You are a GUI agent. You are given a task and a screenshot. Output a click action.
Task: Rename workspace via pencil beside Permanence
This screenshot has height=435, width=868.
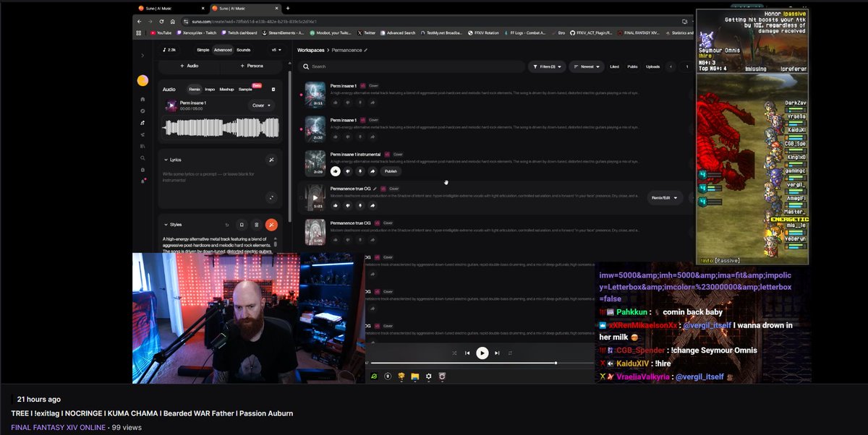pos(366,50)
